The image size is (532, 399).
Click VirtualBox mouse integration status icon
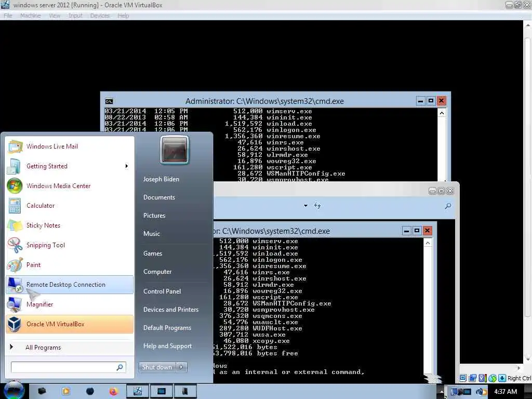point(493,378)
